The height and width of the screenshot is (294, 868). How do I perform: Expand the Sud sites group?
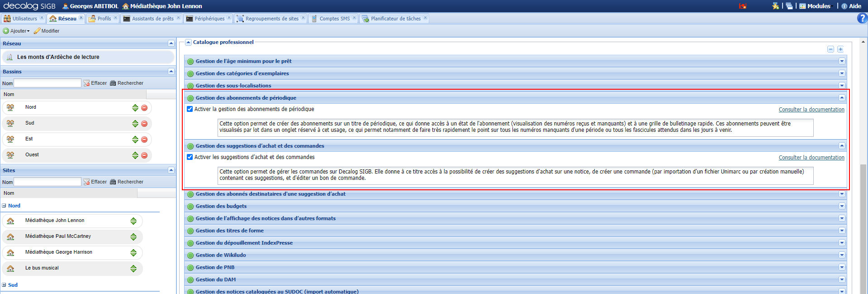4,285
